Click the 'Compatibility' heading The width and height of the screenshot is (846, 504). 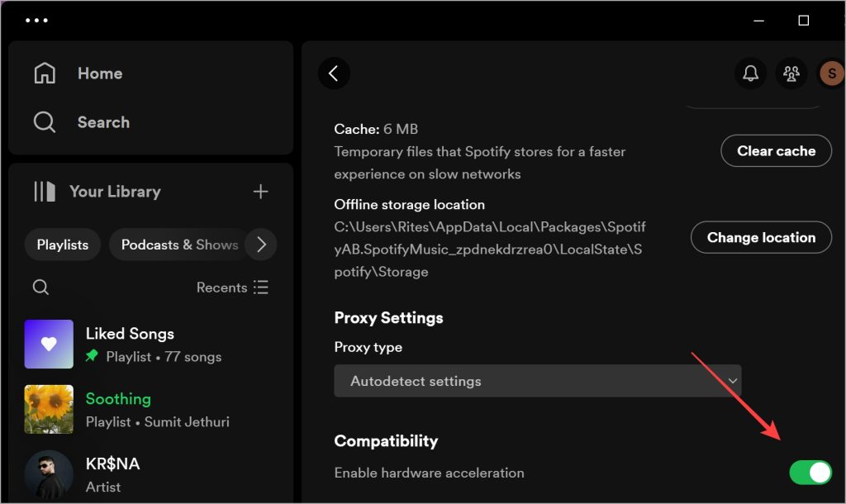[386, 441]
